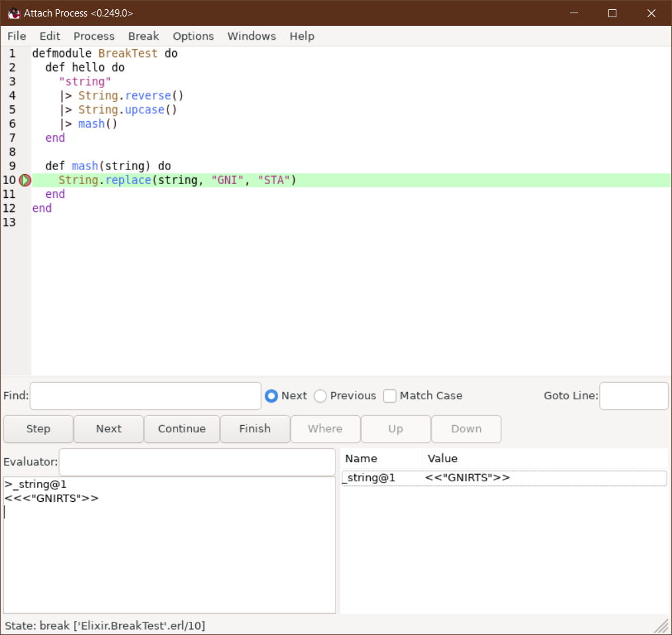Click the Step button
This screenshot has width=672, height=635.
(x=38, y=429)
